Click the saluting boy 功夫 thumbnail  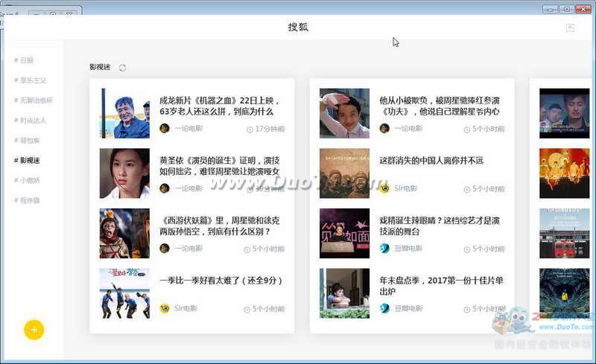point(344,113)
